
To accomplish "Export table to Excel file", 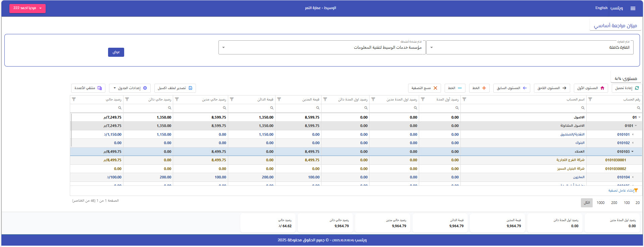I will (175, 88).
